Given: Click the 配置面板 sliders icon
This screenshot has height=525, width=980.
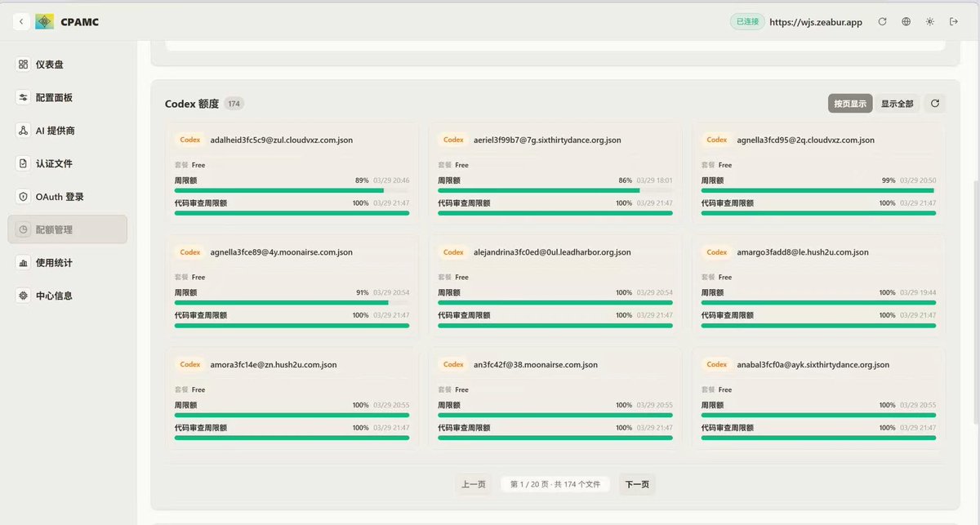Looking at the screenshot, I should point(23,97).
